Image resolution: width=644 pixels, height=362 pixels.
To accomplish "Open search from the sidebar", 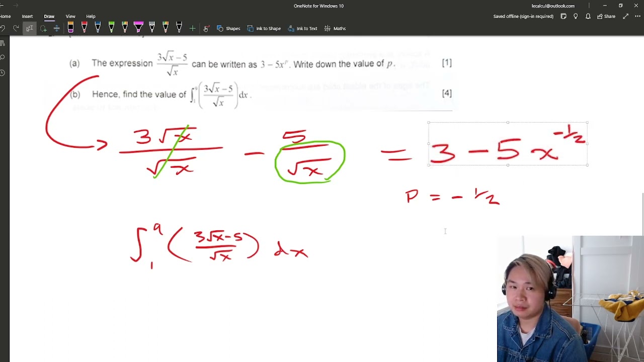I will pyautogui.click(x=3, y=58).
